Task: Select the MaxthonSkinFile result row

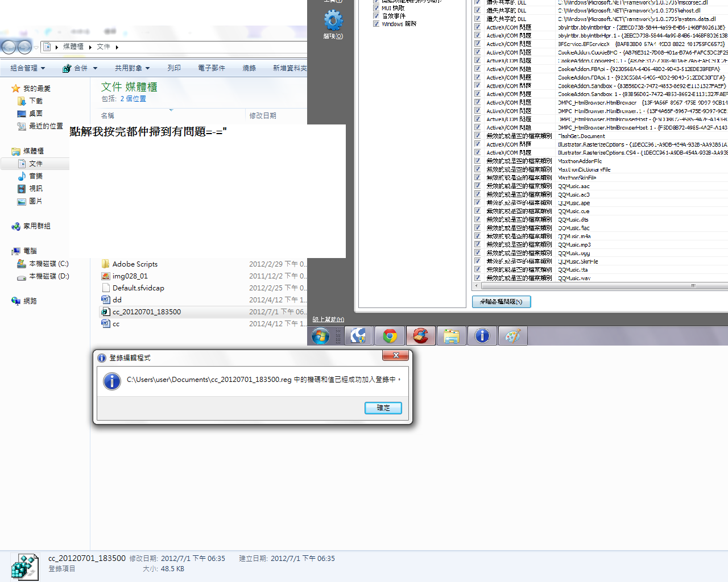Action: click(x=601, y=178)
